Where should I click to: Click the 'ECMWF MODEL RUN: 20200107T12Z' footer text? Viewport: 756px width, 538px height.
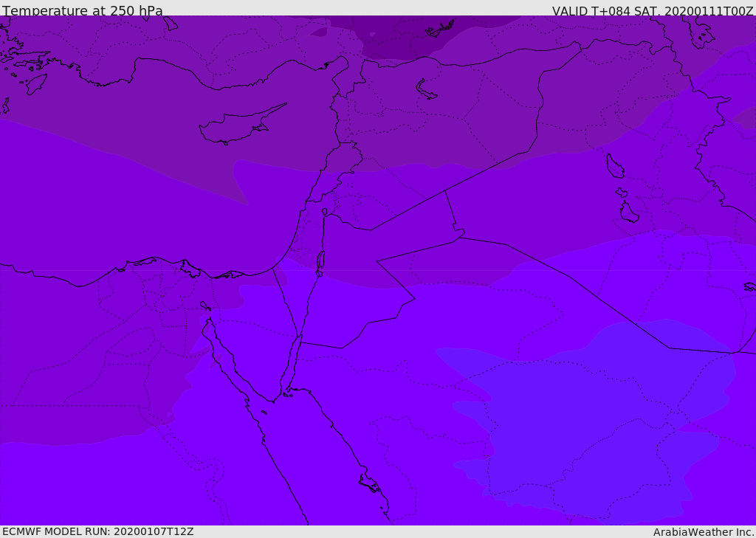[x=98, y=531]
